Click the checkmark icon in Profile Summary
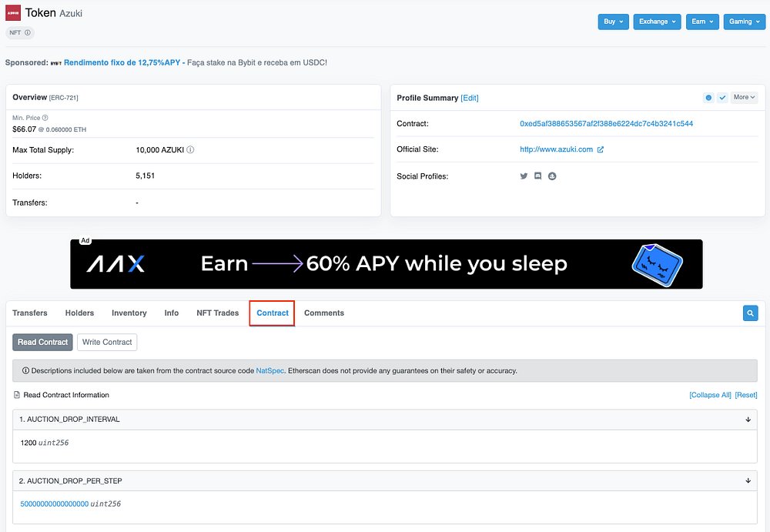This screenshot has height=532, width=770. tap(722, 98)
